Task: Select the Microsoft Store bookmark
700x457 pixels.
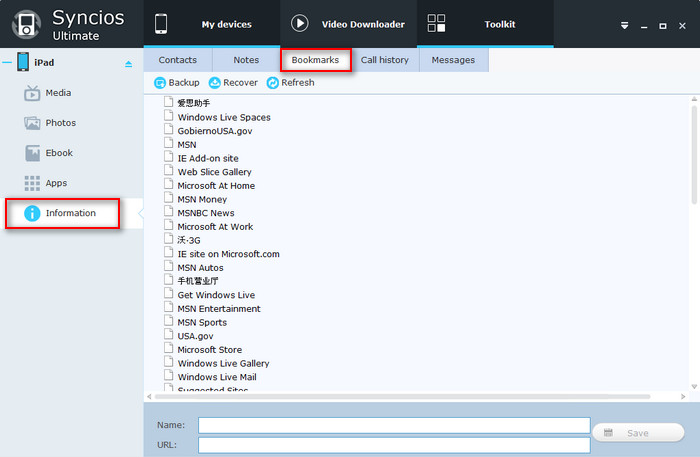Action: tap(210, 350)
